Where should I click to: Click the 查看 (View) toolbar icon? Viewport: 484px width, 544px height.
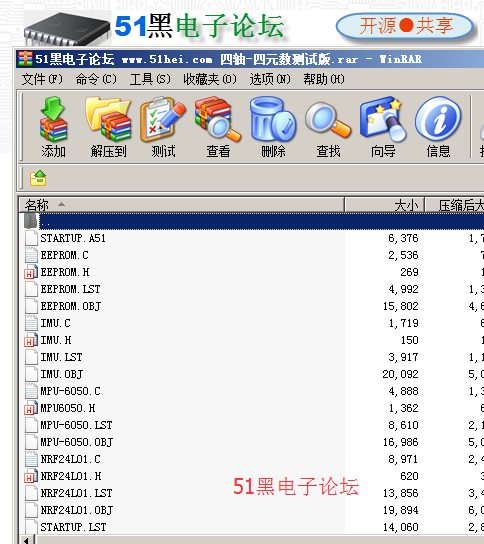click(x=218, y=119)
